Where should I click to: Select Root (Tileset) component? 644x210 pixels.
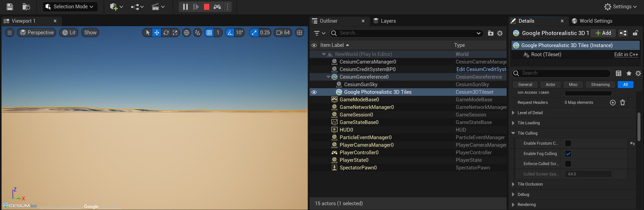546,54
